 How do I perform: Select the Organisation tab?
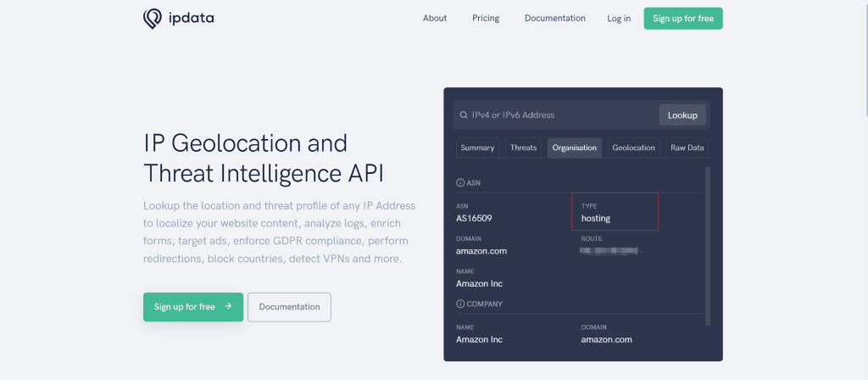click(x=575, y=148)
